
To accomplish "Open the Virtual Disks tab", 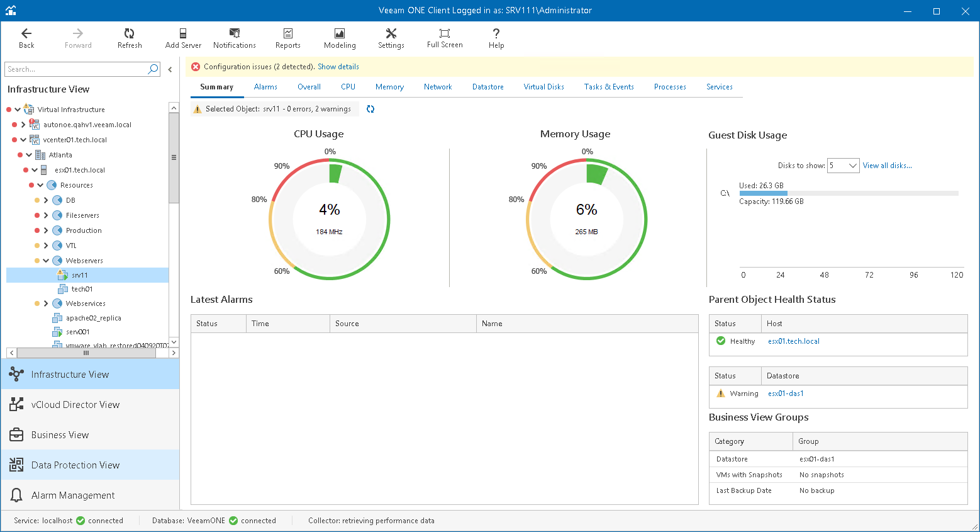I will click(x=543, y=87).
